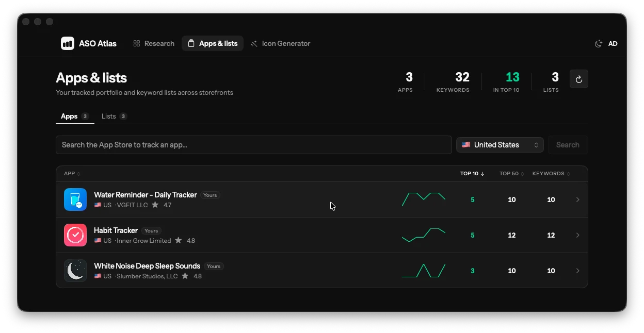The height and width of the screenshot is (333, 644).
Task: Click the Yours badge on Habit Tracker
Action: point(151,230)
